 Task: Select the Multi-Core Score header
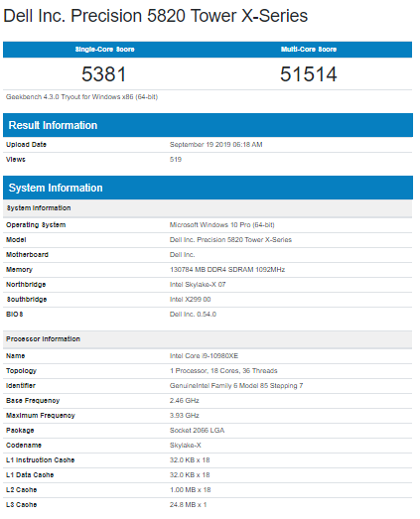click(x=309, y=50)
